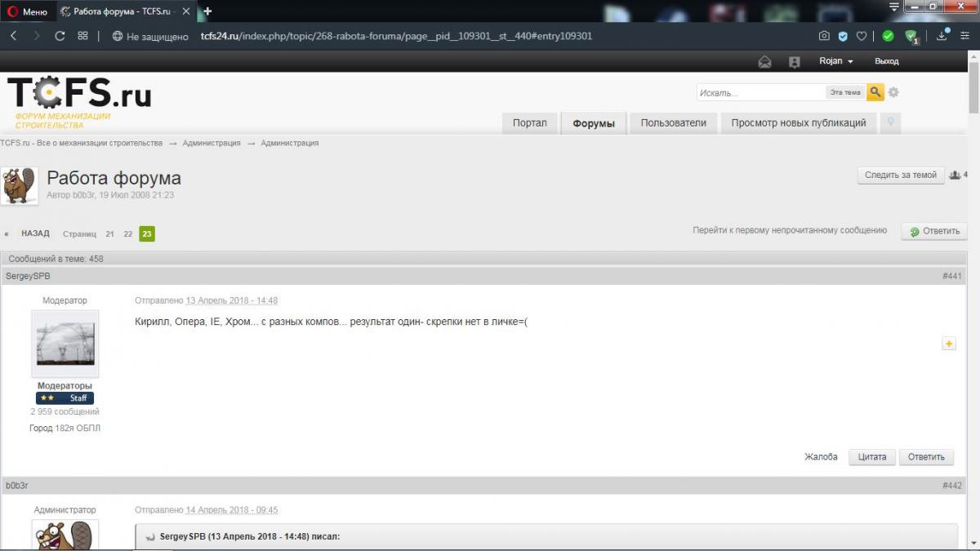Open the Opera Меню button
This screenshot has width=980, height=551.
pos(27,11)
